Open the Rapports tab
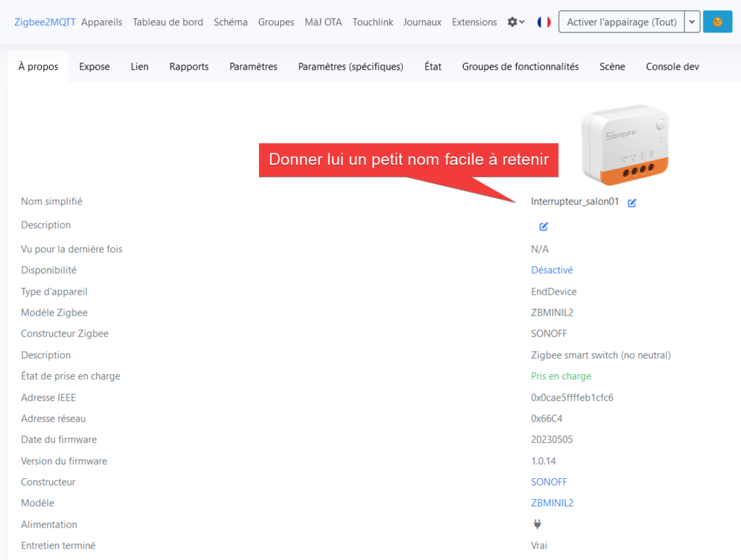Image resolution: width=741 pixels, height=560 pixels. click(x=189, y=67)
